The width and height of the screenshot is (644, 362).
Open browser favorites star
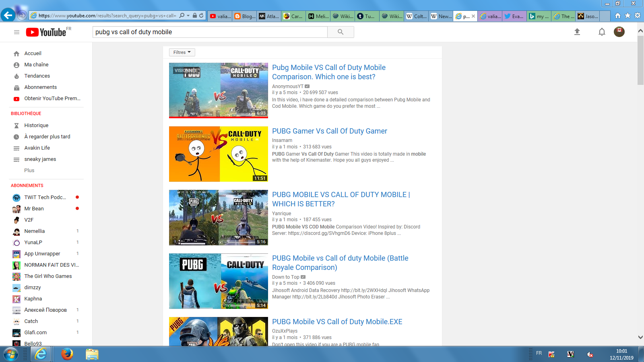tap(627, 16)
